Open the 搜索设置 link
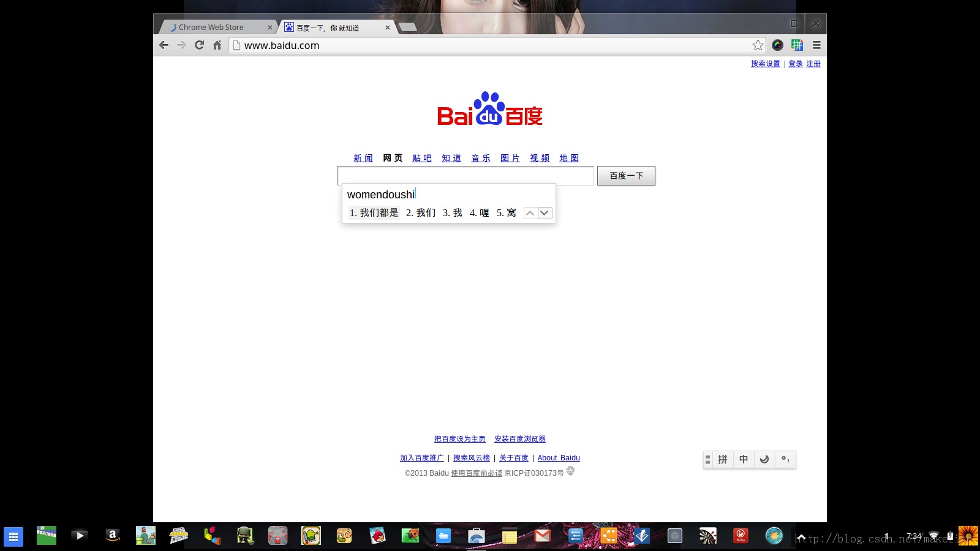The width and height of the screenshot is (980, 551). point(766,64)
